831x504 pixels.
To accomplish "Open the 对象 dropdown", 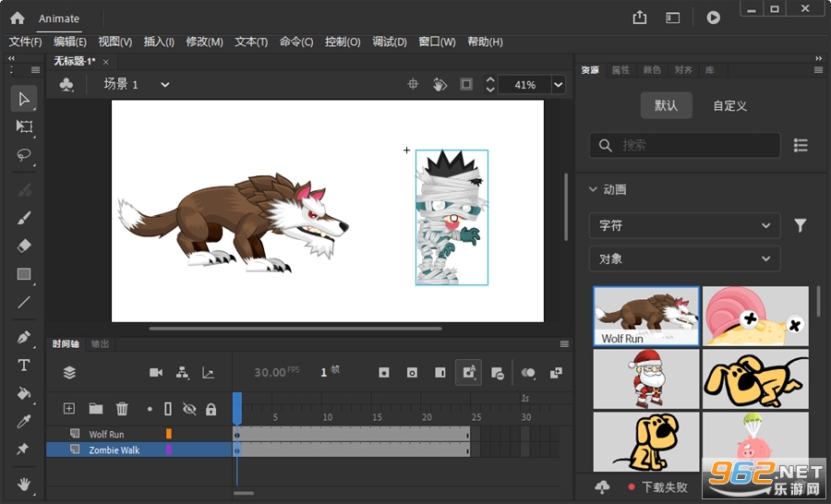I will (684, 258).
